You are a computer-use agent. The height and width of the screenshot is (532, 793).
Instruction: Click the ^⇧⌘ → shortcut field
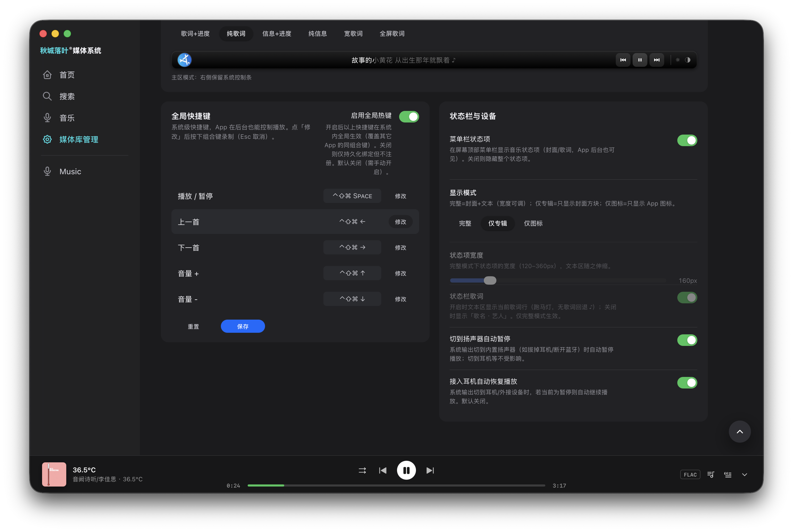coord(352,247)
